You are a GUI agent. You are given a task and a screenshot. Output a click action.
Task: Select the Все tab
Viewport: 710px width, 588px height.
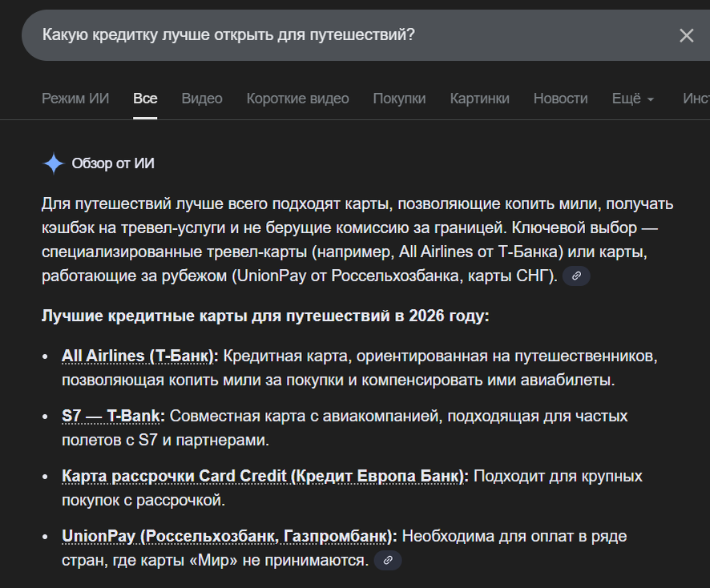pos(145,98)
